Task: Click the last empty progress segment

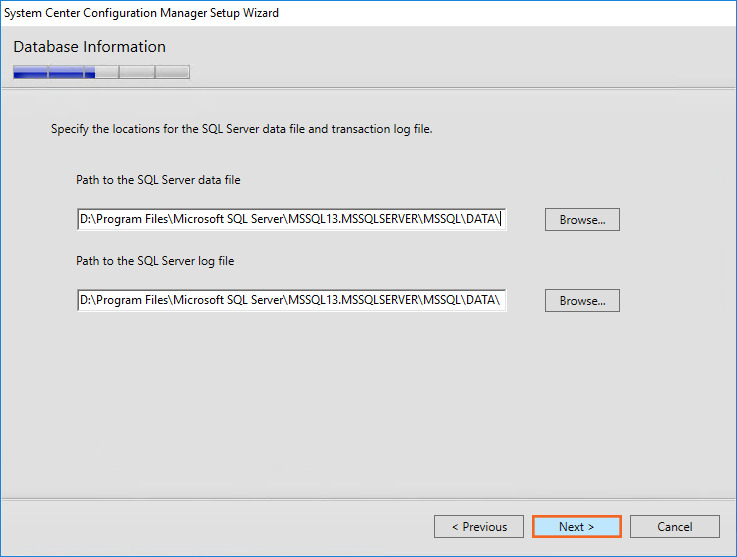Action: click(172, 72)
